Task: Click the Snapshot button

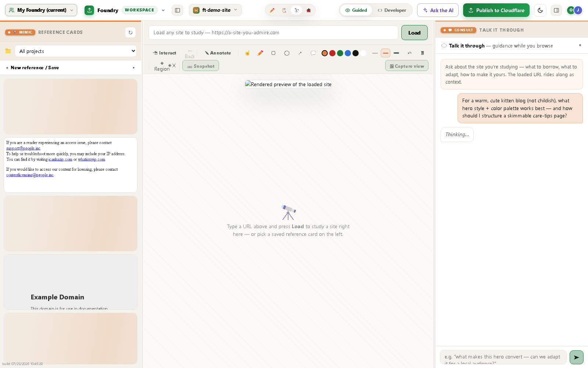Action: coord(201,66)
